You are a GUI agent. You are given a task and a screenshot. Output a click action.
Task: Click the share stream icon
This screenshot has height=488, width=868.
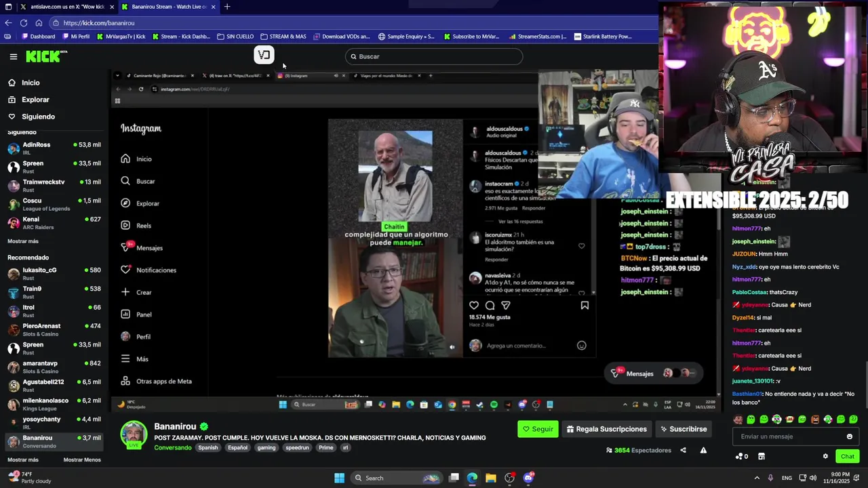tap(683, 450)
